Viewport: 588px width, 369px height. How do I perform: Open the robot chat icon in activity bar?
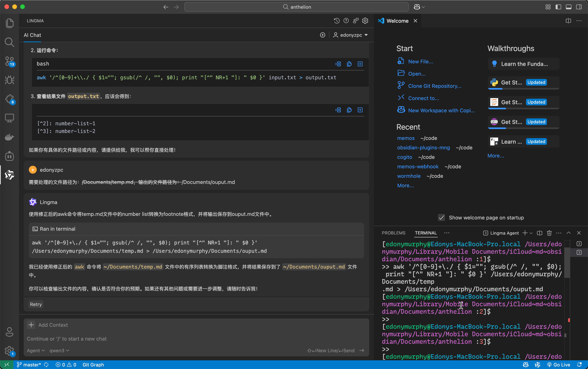9,156
